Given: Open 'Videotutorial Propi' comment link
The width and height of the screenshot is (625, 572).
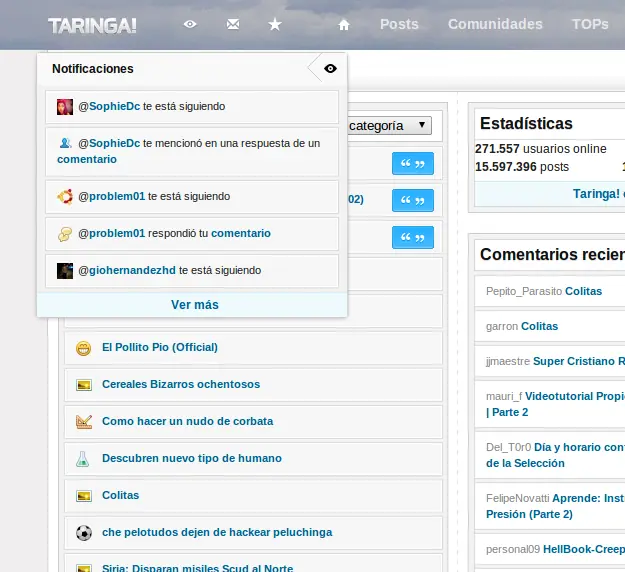Looking at the screenshot, I should [575, 397].
